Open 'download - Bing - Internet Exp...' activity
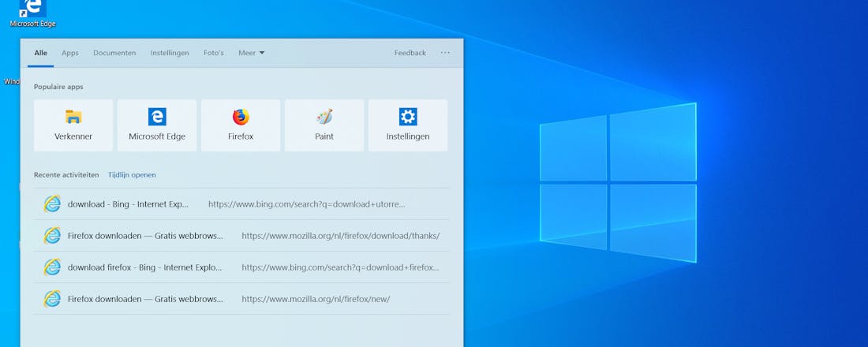The height and width of the screenshot is (347, 868). [x=128, y=204]
